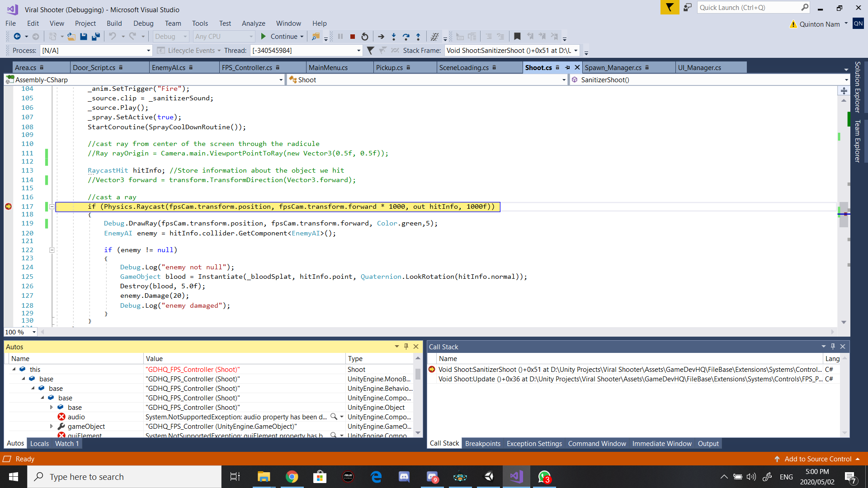Toggle the bookmark icon in toolbar
868x488 pixels.
(x=518, y=37)
